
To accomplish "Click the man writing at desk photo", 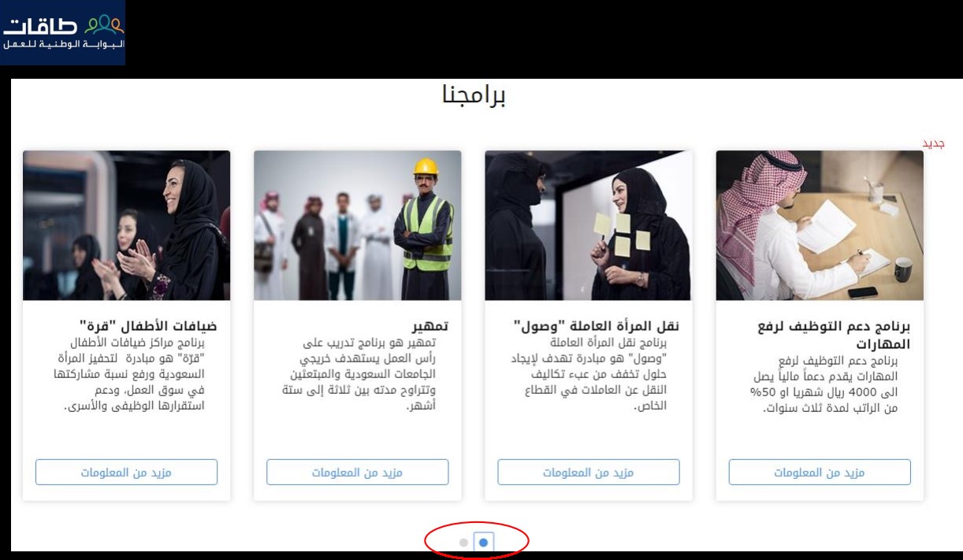I will pos(820,225).
